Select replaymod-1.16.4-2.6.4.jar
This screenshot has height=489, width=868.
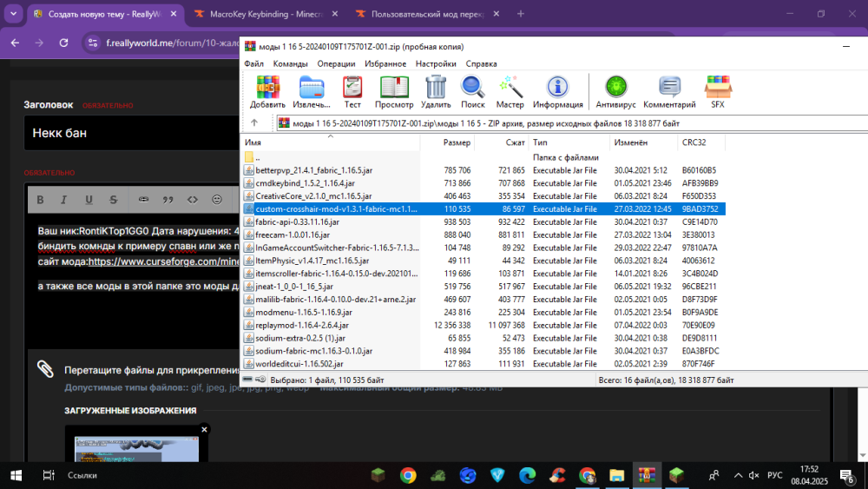point(302,325)
